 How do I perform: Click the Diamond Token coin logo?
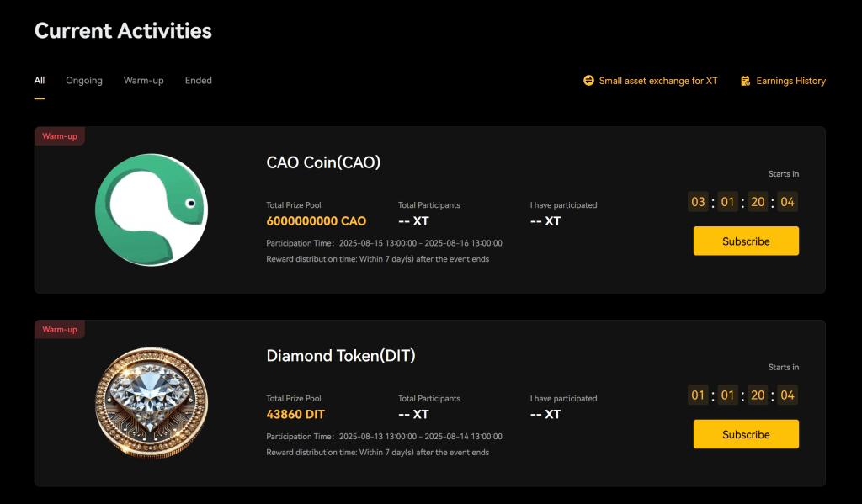[152, 403]
